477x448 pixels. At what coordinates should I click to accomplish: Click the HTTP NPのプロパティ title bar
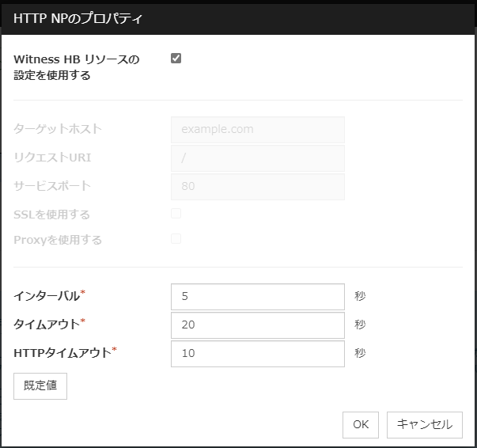pyautogui.click(x=237, y=17)
